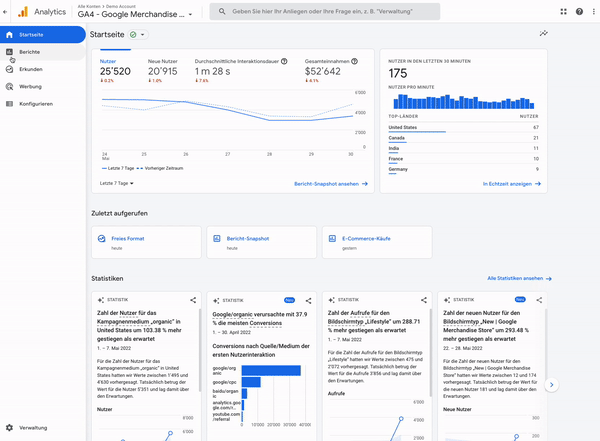
Task: Click Bericht-Snapshot ansehen link
Action: (331, 184)
